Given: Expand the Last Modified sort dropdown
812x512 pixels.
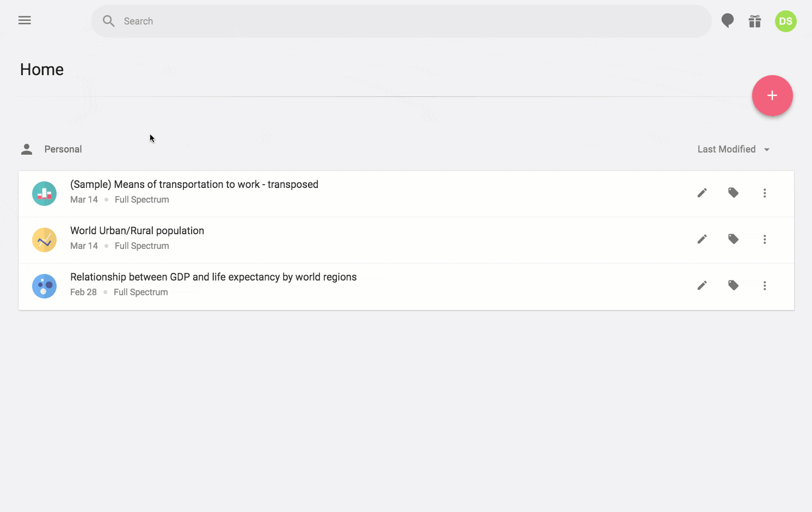Looking at the screenshot, I should pyautogui.click(x=733, y=149).
